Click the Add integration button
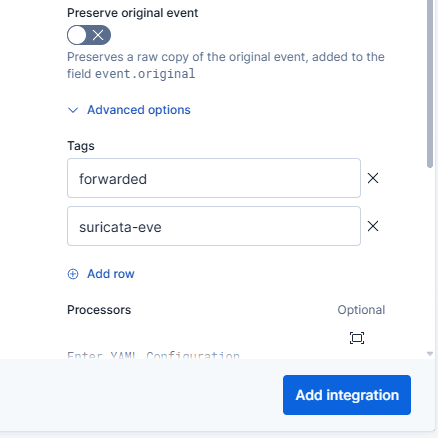 point(347,395)
